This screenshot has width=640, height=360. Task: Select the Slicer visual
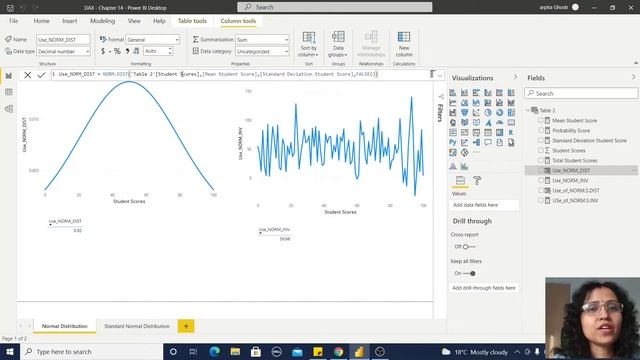pos(476,132)
